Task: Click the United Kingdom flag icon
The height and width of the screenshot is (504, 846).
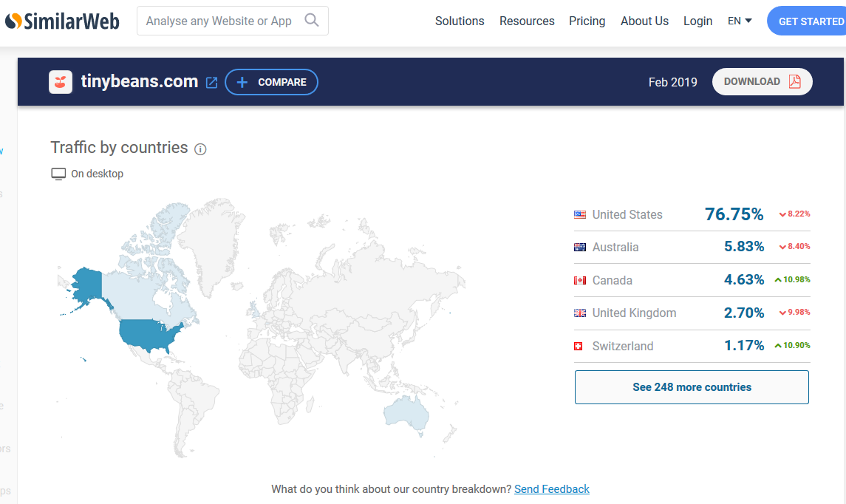Action: (579, 313)
